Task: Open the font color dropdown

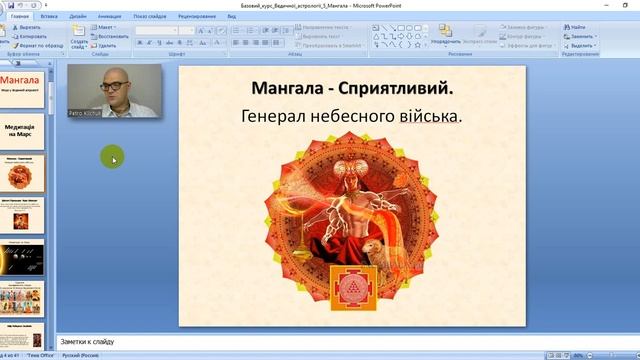Action: coord(219,42)
